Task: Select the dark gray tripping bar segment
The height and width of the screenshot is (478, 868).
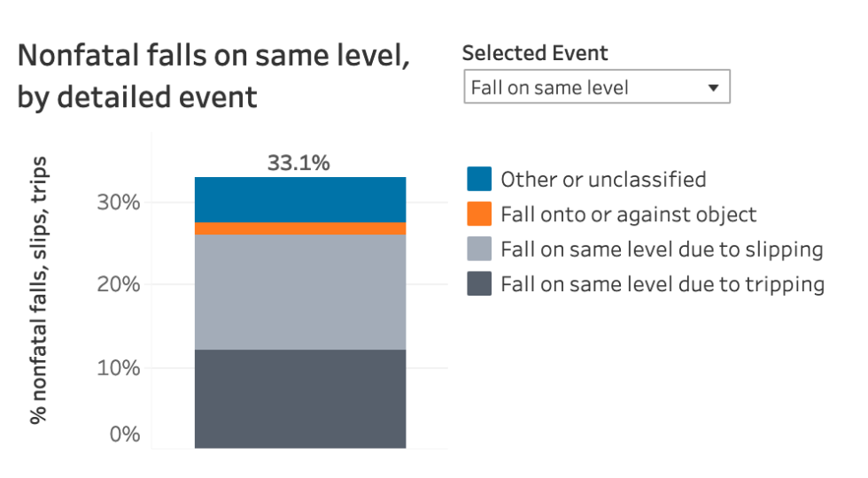Action: click(300, 398)
